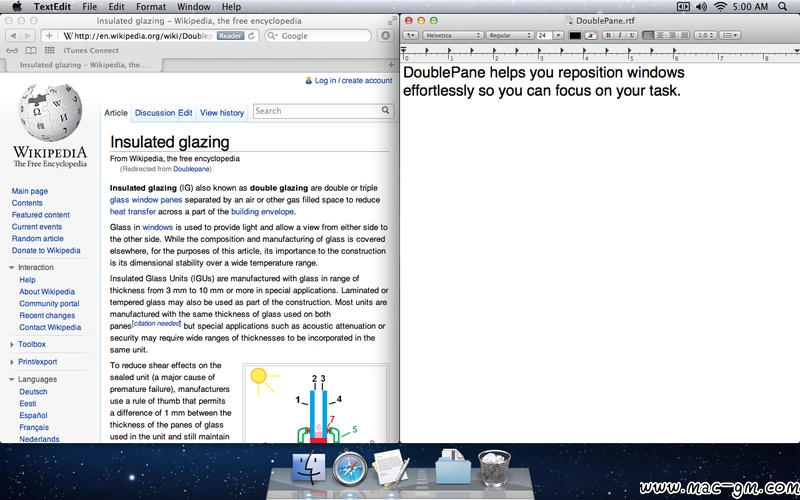Click the Wikipedia search magnifier button
The height and width of the screenshot is (500, 800).
coord(386,110)
